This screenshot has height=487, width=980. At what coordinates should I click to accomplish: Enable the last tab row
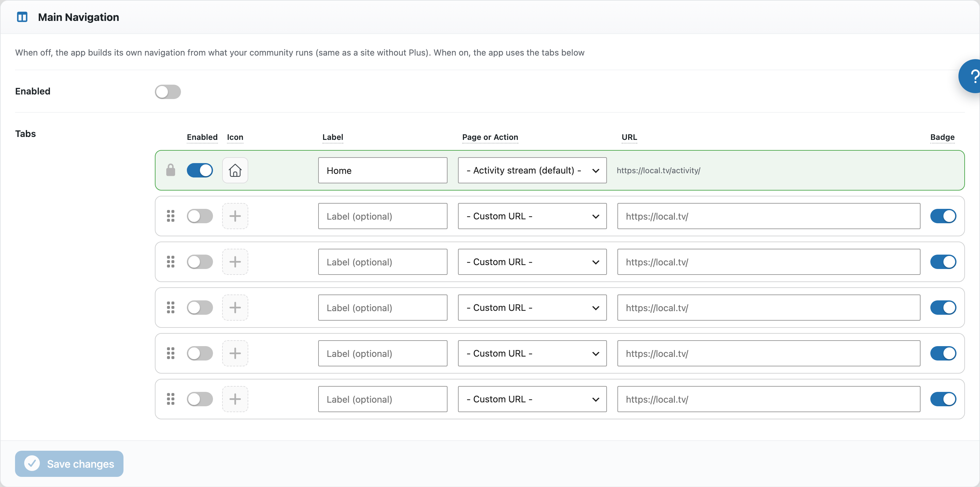click(200, 399)
